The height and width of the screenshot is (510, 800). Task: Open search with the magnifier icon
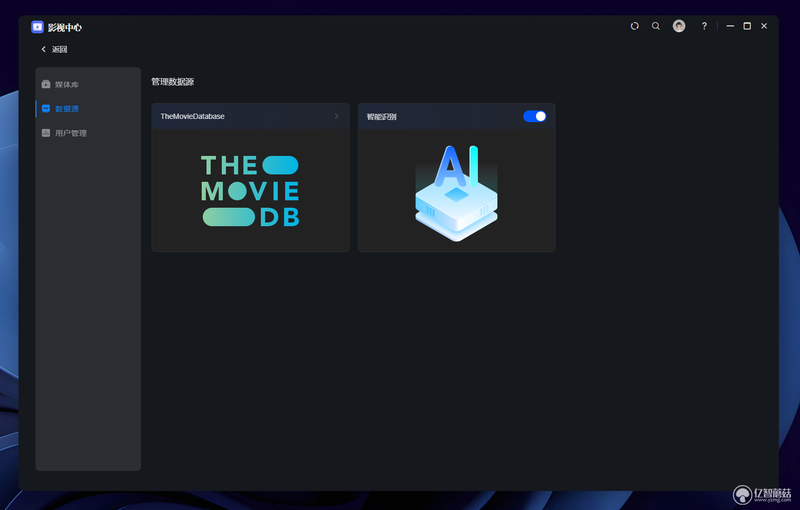pyautogui.click(x=656, y=26)
